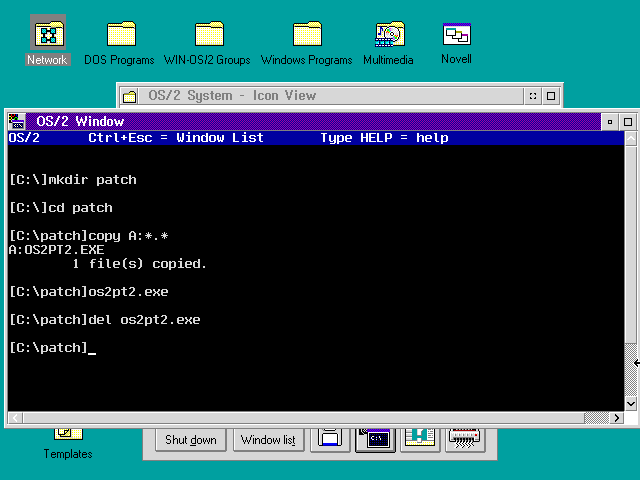Minimize the OS/2 System Icon View window
This screenshot has width=640, height=480.
[533, 96]
